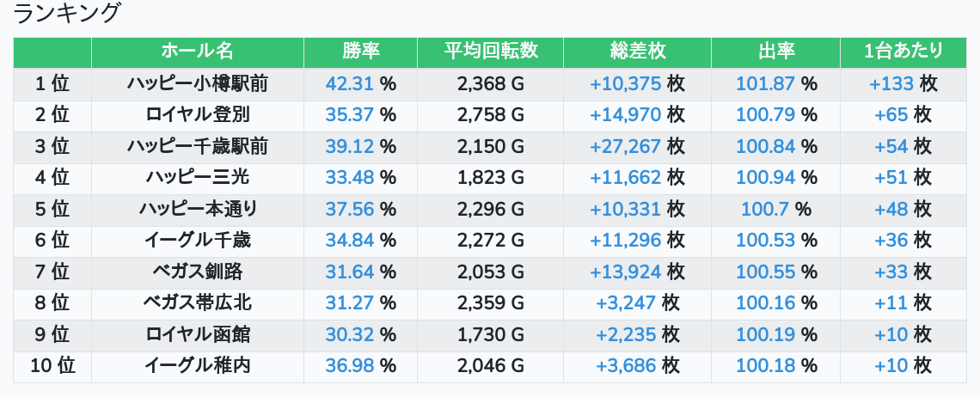The height and width of the screenshot is (397, 980).
Task: Select the 総差枚 column header
Action: 637,52
